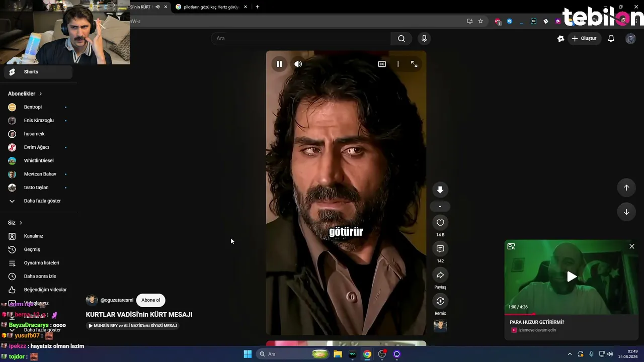
Task: Expand the small dropdown under download arrow
Action: tap(440, 206)
